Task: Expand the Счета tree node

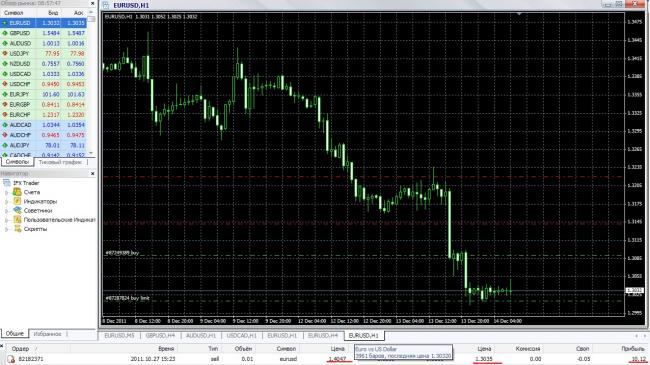Action: tap(6, 192)
